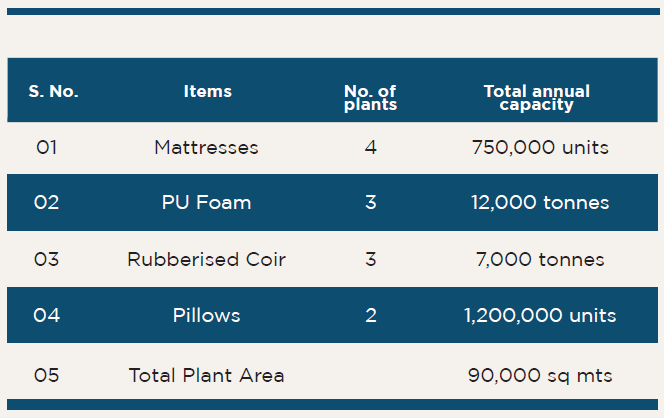Viewport: 664px width, 418px height.
Task: Select the Rubberised Coir item cell
Action: pyautogui.click(x=206, y=259)
